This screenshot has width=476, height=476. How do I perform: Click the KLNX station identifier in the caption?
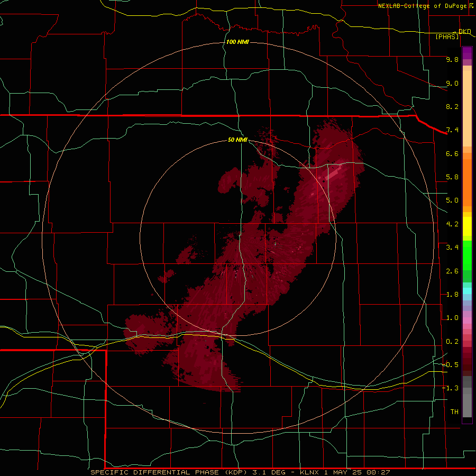(x=309, y=472)
